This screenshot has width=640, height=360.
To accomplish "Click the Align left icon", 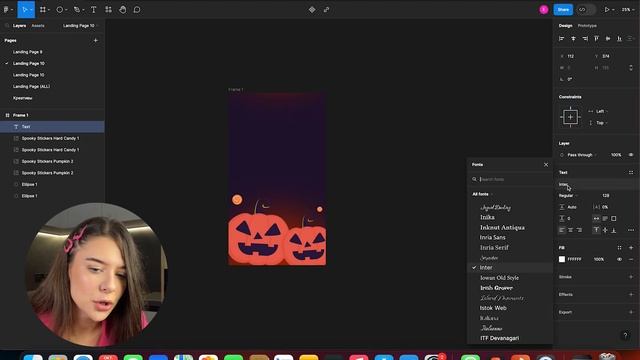I will click(x=562, y=38).
